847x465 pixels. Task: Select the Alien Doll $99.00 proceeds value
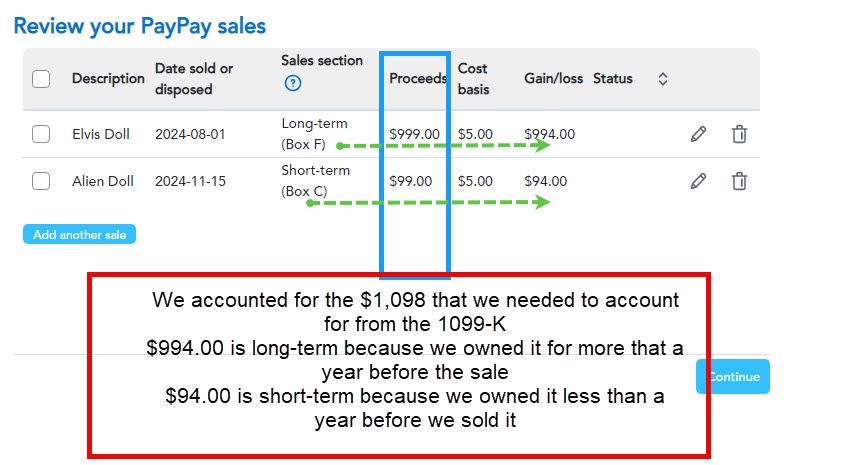[411, 181]
